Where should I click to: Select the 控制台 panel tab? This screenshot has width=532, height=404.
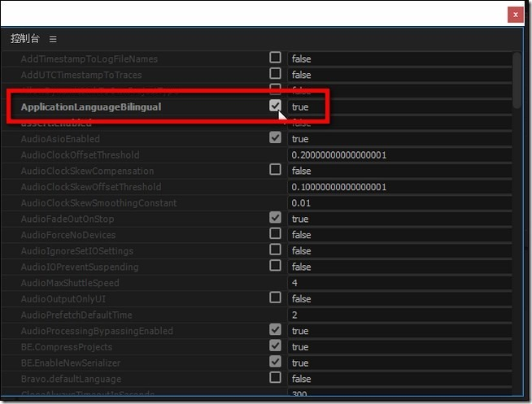pyautogui.click(x=24, y=39)
